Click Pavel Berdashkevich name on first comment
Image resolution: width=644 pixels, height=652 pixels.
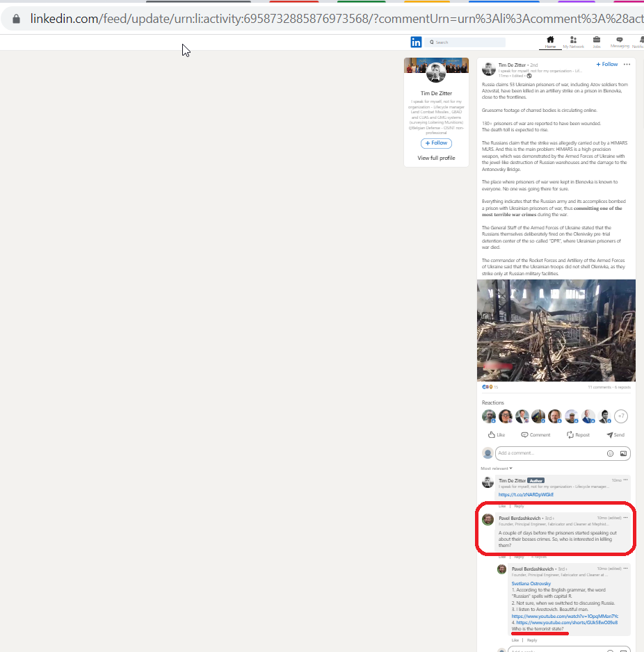(x=520, y=518)
